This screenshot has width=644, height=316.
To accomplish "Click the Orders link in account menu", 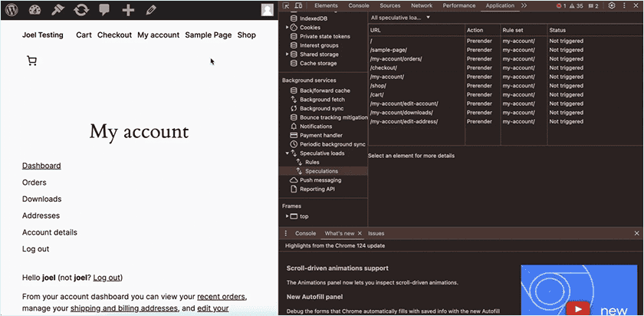I will click(34, 183).
